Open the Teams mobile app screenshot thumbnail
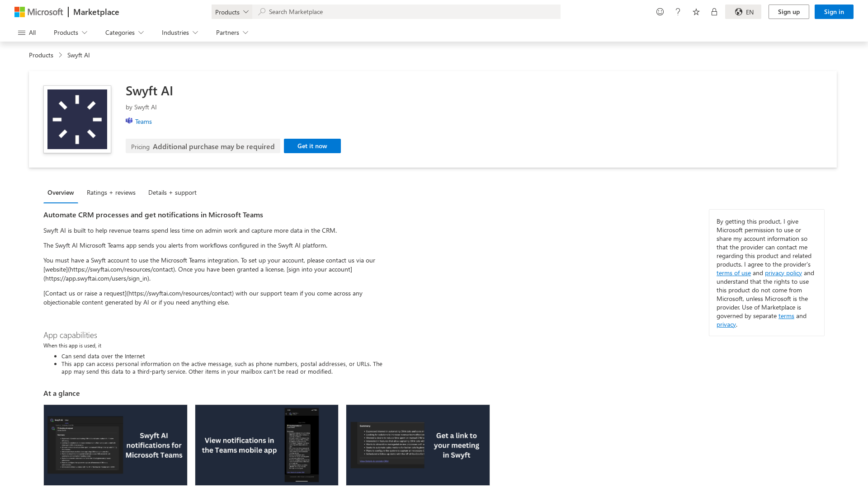 [x=267, y=445]
